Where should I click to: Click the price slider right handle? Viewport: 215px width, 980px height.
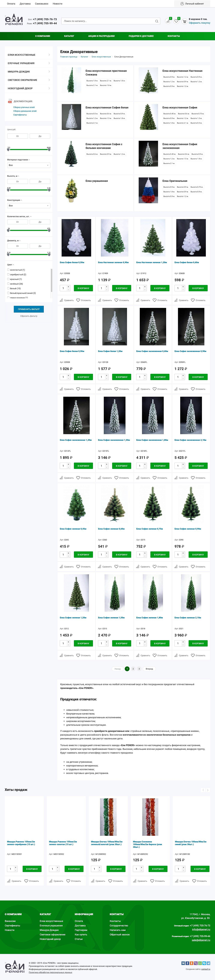tap(49, 150)
